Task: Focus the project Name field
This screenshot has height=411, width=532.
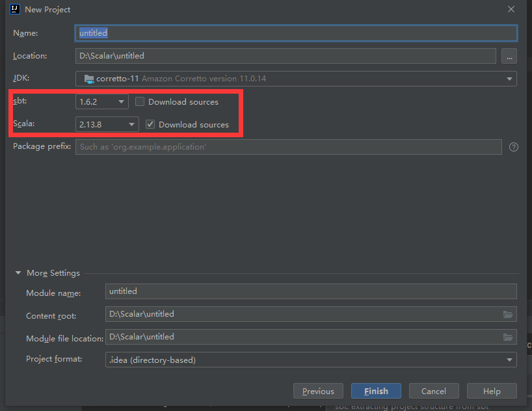Action: (296, 33)
